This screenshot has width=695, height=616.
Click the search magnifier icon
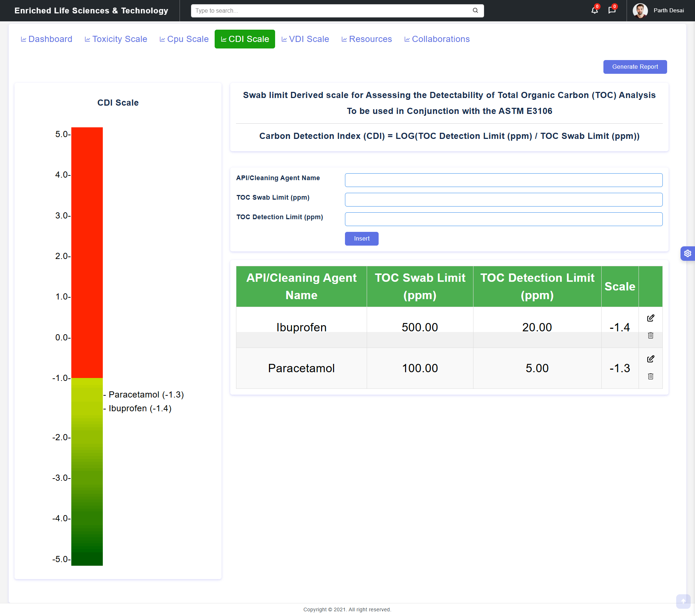click(x=475, y=10)
